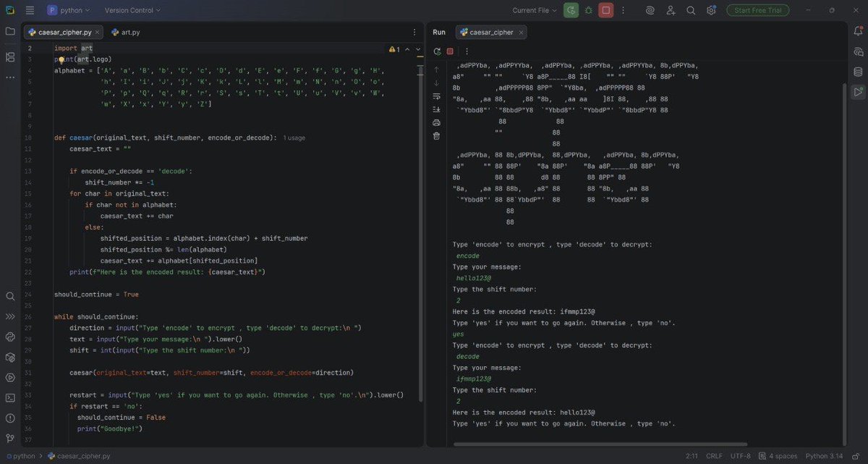Click the Run panel title label
The image size is (868, 464).
click(439, 32)
